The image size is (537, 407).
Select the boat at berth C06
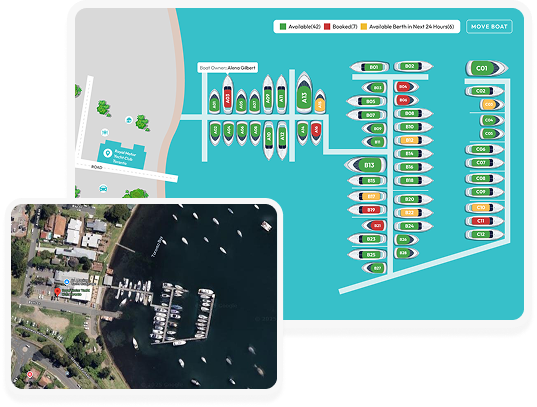485,149
